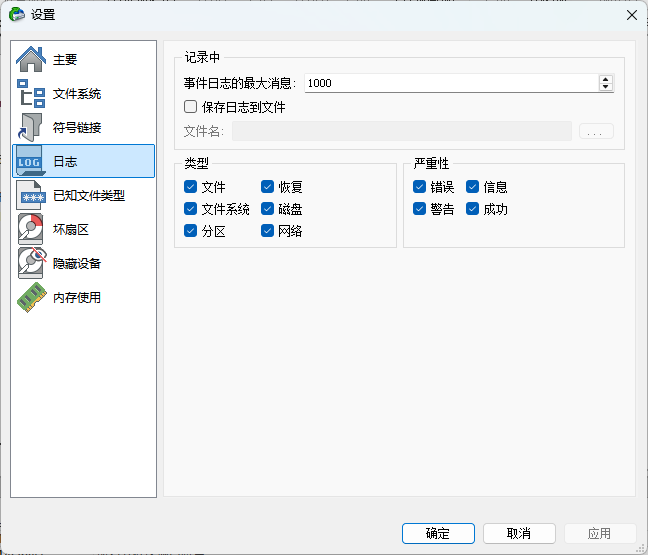Uncheck the 分区 checkbox
Image resolution: width=648 pixels, height=555 pixels.
[x=190, y=231]
